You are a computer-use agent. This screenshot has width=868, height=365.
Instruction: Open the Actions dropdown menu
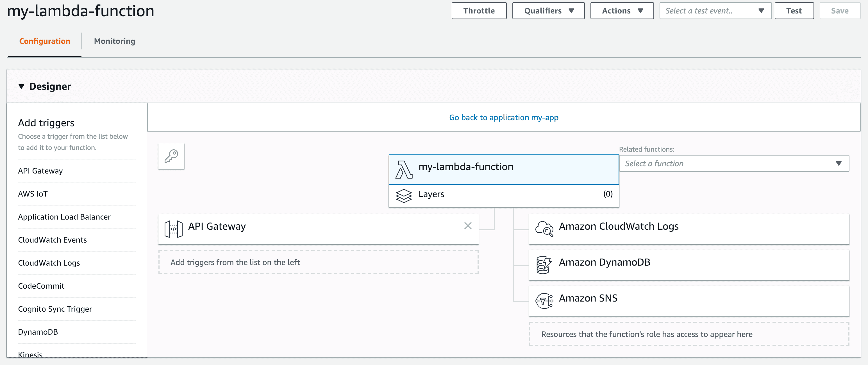click(x=622, y=11)
